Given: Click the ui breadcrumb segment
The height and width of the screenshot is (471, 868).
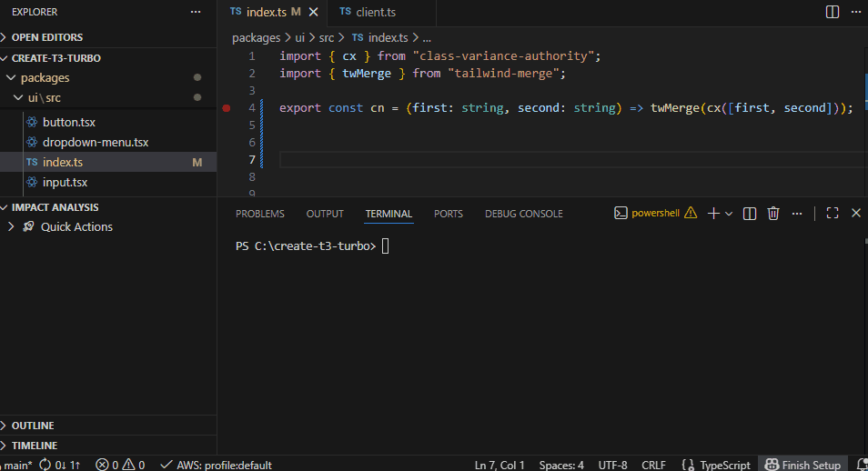Looking at the screenshot, I should coord(299,37).
